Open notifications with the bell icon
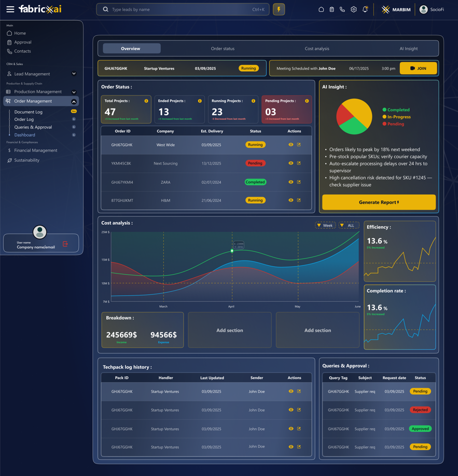Image resolution: width=458 pixels, height=476 pixels. click(365, 9)
